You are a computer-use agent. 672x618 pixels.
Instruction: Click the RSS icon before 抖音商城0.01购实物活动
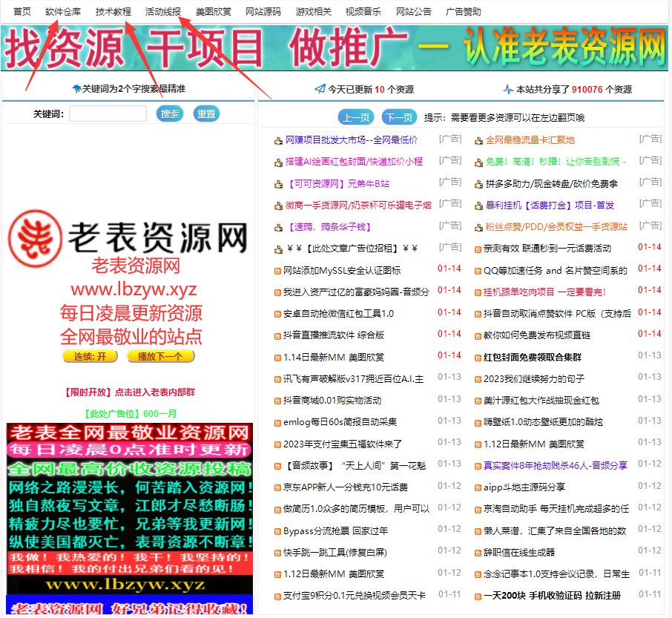pos(277,401)
